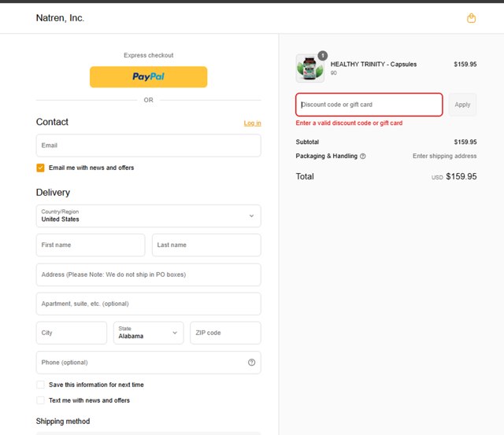Click the Natren, Inc. store name
The width and height of the screenshot is (504, 435).
60,18
